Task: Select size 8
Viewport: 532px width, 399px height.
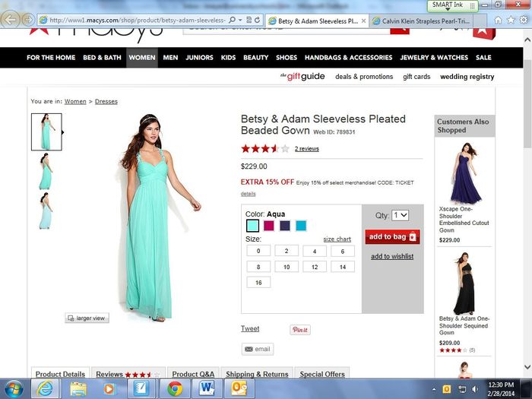Action: pos(258,267)
